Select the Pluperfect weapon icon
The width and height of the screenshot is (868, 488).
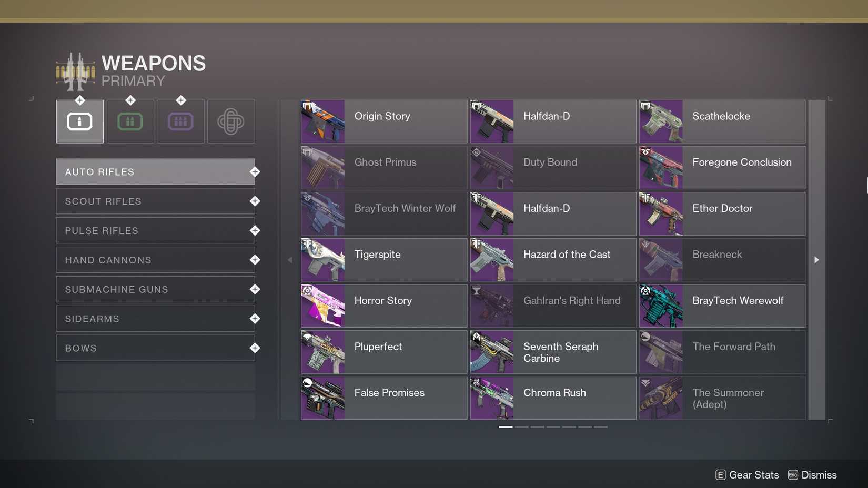pyautogui.click(x=322, y=352)
